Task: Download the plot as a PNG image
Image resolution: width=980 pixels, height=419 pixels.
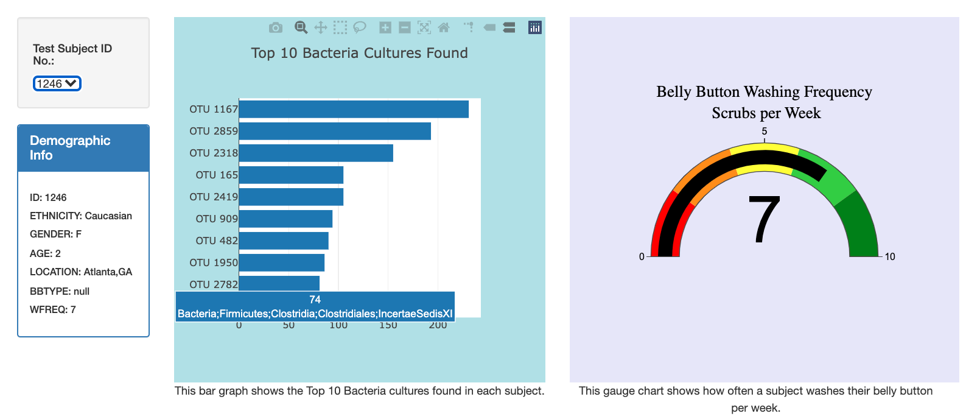Action: click(x=277, y=27)
